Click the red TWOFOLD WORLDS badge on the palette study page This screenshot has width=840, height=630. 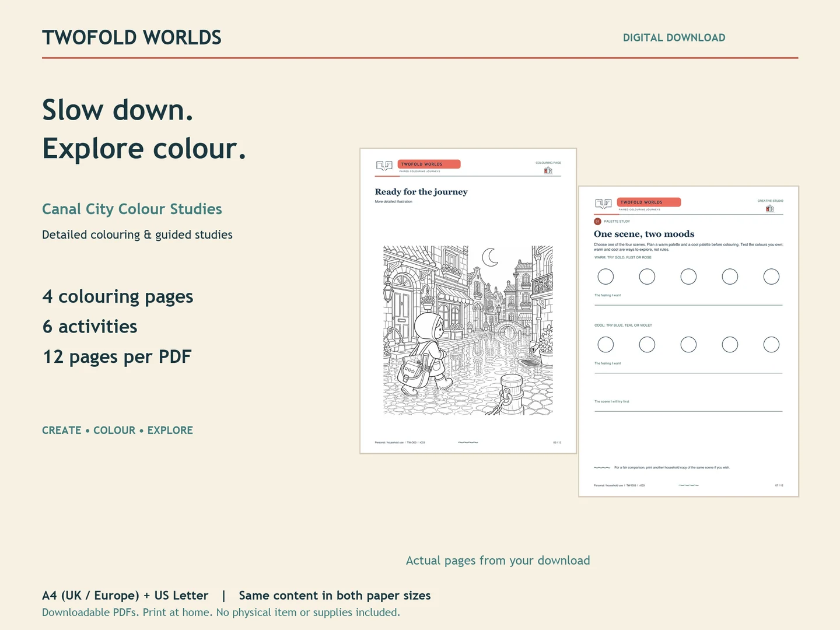tap(649, 202)
